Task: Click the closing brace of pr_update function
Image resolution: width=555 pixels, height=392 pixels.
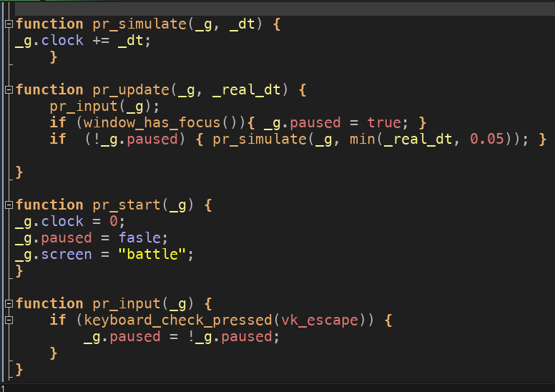Action: [x=19, y=172]
